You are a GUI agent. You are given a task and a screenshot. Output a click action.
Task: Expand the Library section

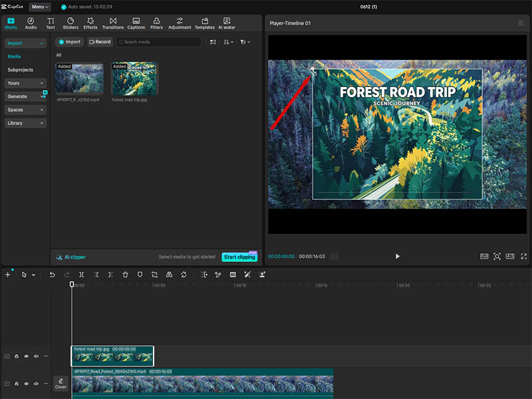(x=25, y=123)
